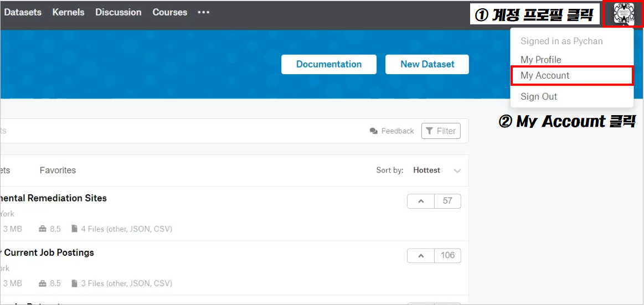The height and width of the screenshot is (305, 644).
Task: Click the Feedback speech bubble icon
Action: pos(374,131)
